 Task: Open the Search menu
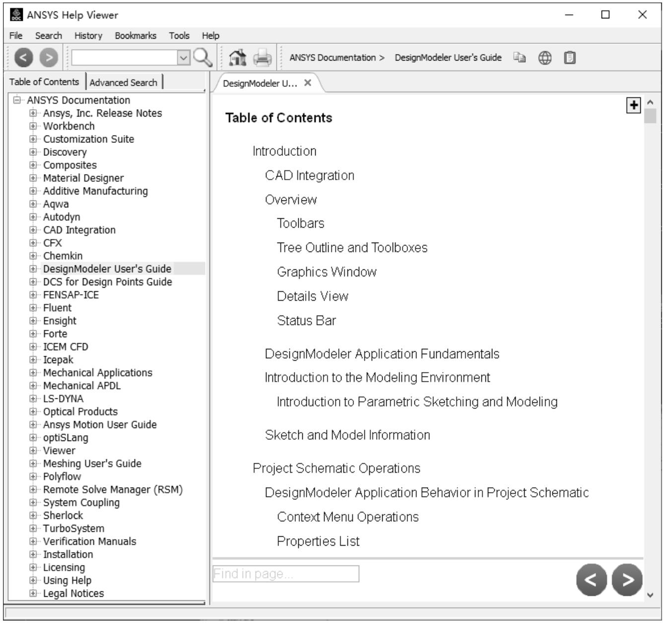[x=49, y=36]
